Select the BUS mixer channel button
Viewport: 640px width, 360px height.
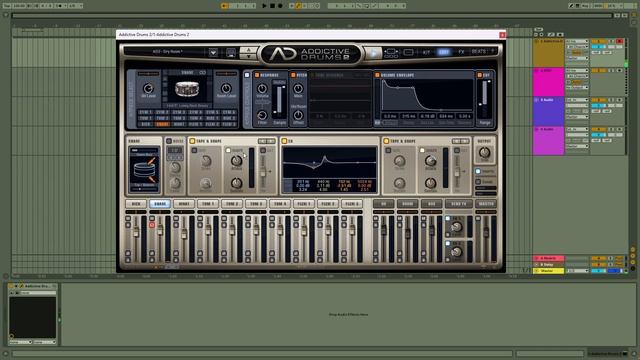pyautogui.click(x=431, y=204)
